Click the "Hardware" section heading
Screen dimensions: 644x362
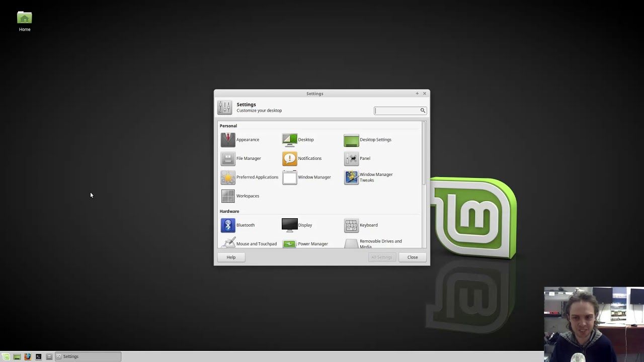pyautogui.click(x=229, y=211)
